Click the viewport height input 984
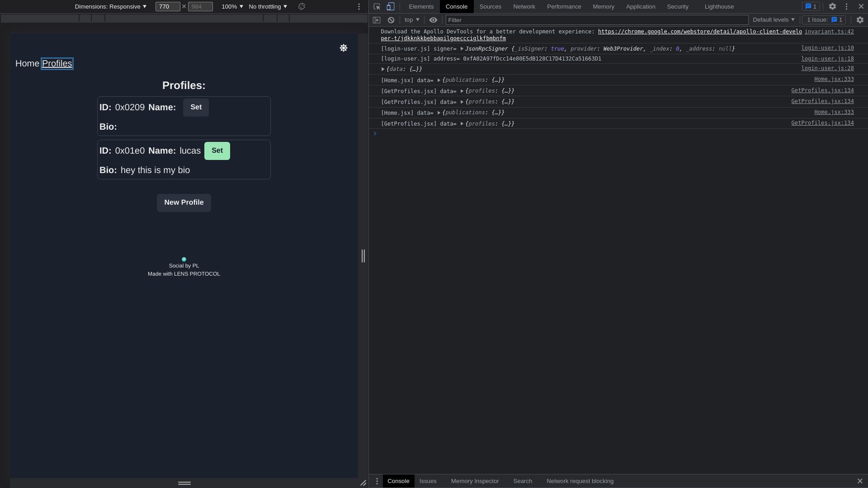 (x=200, y=7)
